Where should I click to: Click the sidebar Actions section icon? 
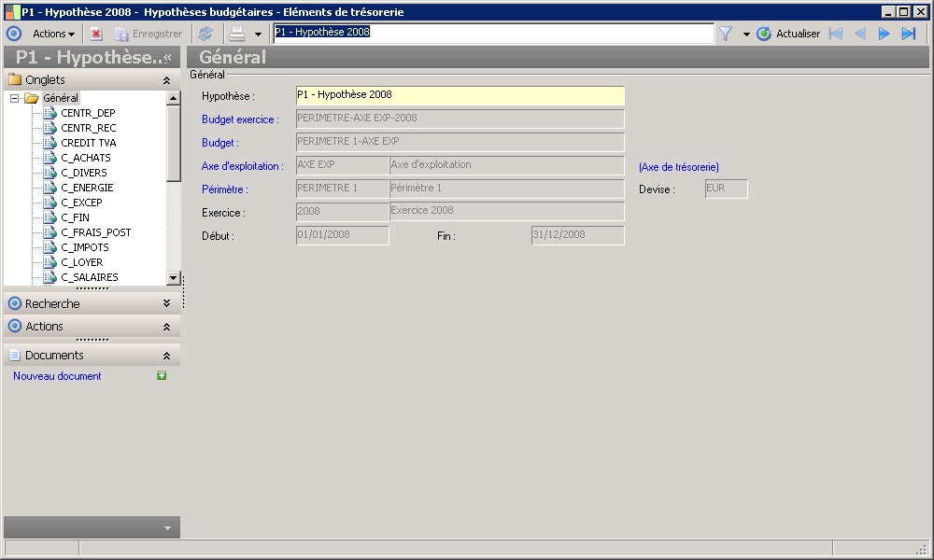(x=15, y=326)
